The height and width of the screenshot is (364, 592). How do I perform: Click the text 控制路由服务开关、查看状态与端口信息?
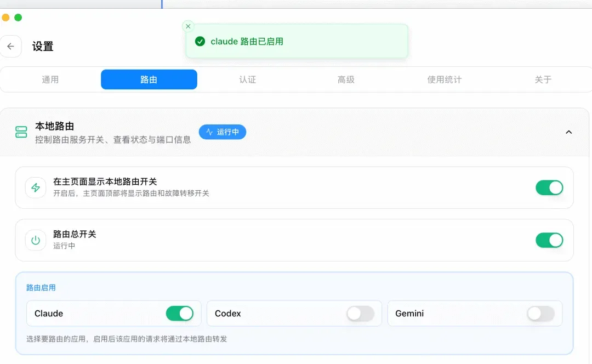pyautogui.click(x=113, y=140)
